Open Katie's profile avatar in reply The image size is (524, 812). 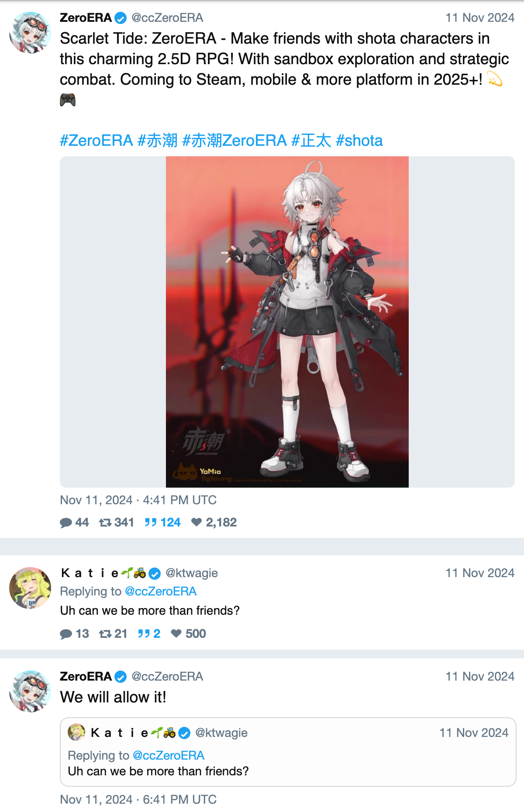click(x=30, y=588)
